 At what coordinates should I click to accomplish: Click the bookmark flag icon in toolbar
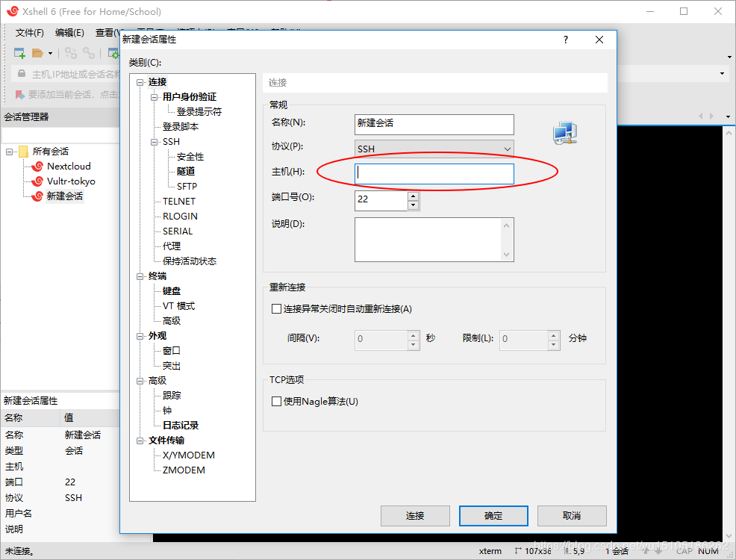point(20,95)
